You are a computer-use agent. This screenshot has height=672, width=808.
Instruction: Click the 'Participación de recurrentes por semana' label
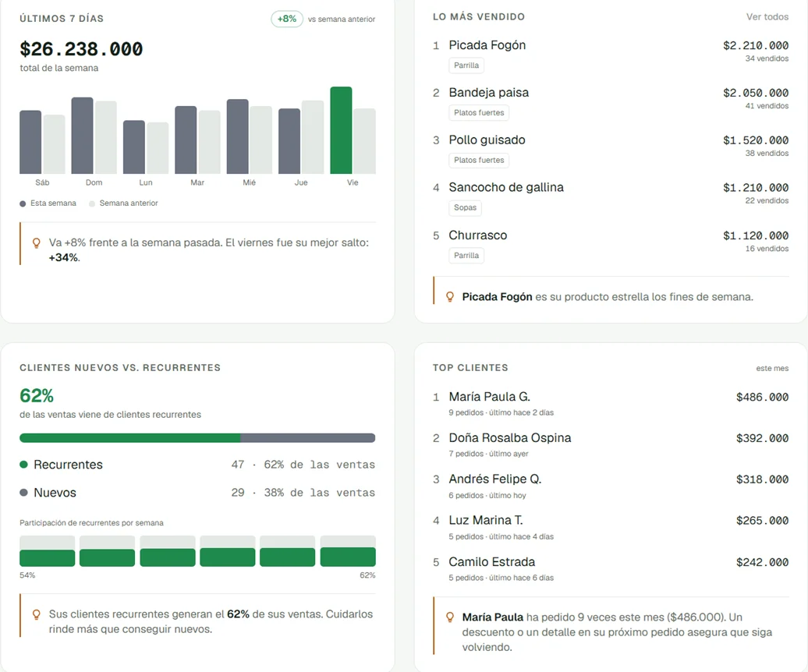pyautogui.click(x=91, y=522)
